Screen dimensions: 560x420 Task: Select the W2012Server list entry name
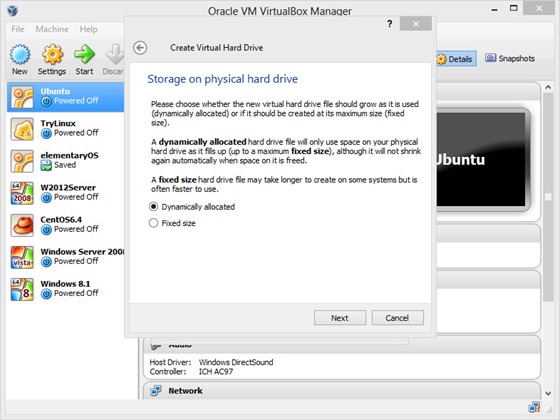(68, 188)
